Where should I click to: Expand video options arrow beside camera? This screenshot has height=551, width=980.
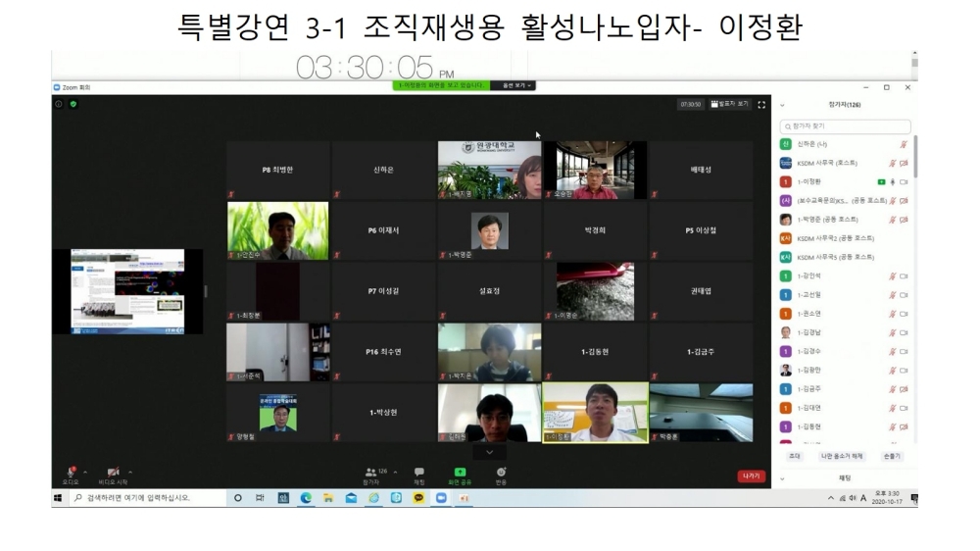129,472
